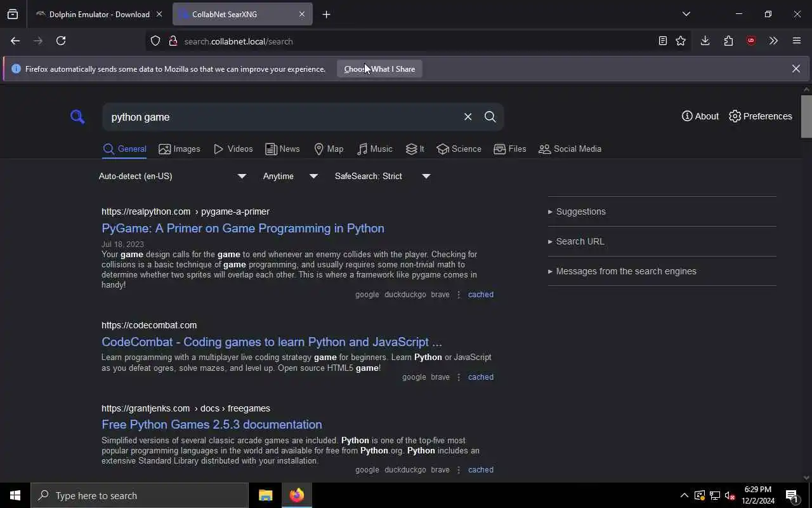Switch to It category
The height and width of the screenshot is (508, 812).
click(x=415, y=149)
